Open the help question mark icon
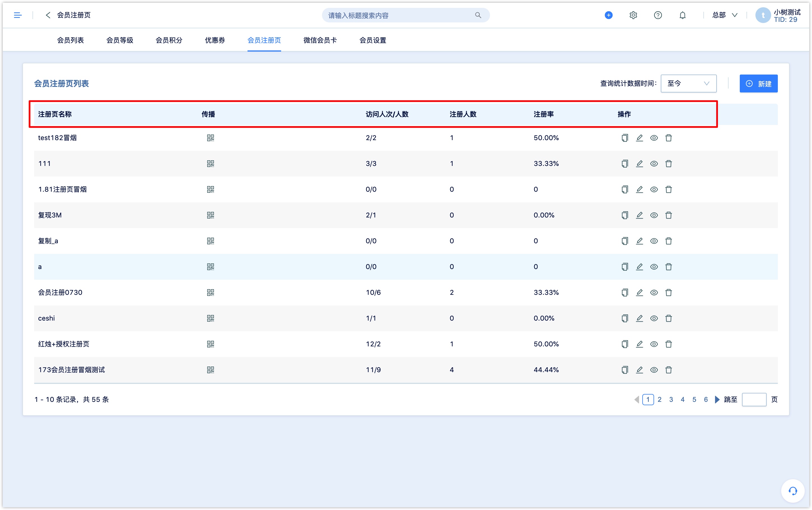The width and height of the screenshot is (812, 510). point(658,15)
